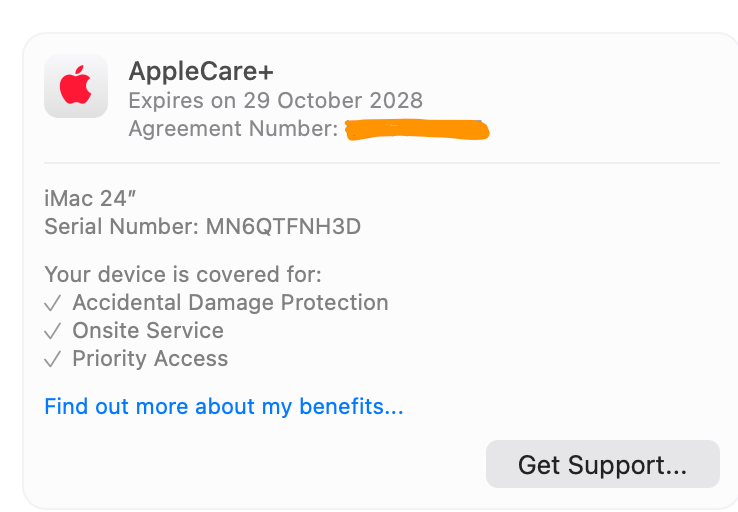The width and height of the screenshot is (738, 512).
Task: Click checkmark beside Accidental Damage Protection
Action: pos(53,303)
